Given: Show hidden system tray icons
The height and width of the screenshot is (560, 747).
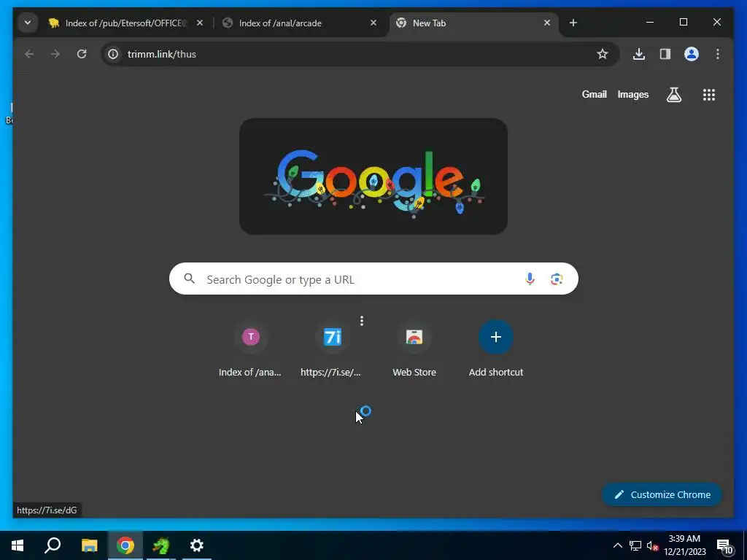Looking at the screenshot, I should point(617,545).
